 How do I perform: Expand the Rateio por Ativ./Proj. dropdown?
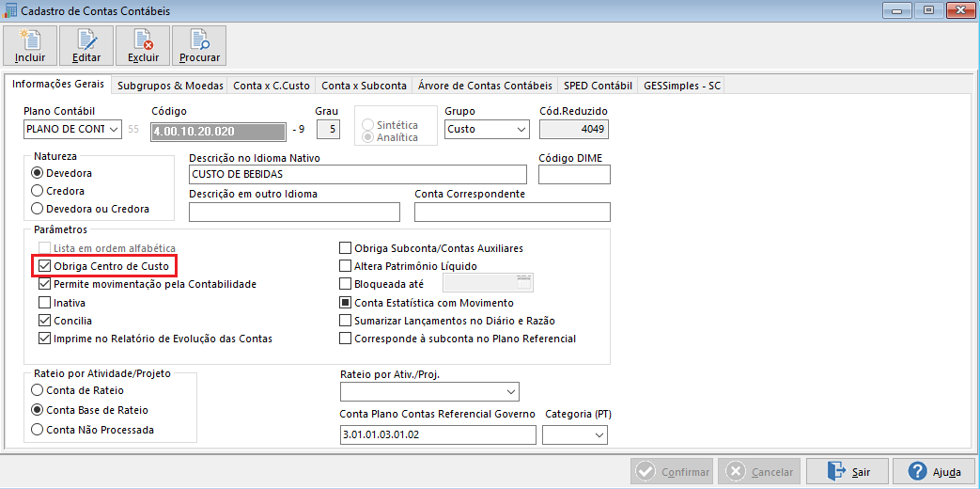(430, 391)
